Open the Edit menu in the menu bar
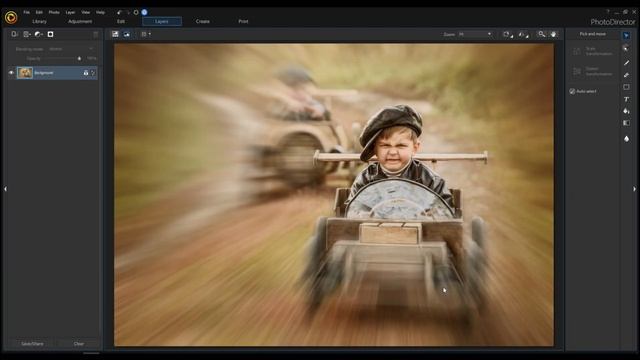The height and width of the screenshot is (360, 640). [x=39, y=12]
